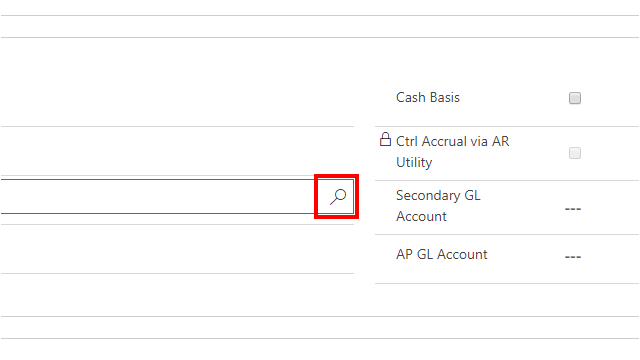Click the Cash Basis field label
Image resolution: width=640 pixels, height=360 pixels.
[428, 98]
